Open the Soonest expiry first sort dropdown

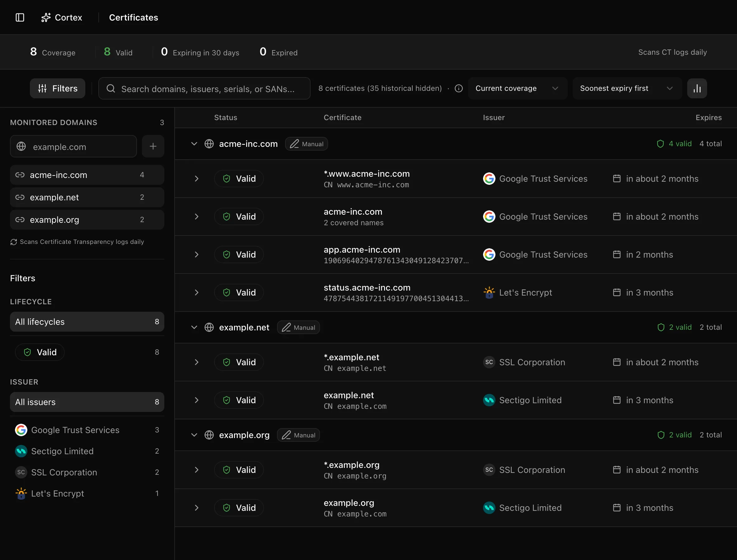[x=627, y=88]
